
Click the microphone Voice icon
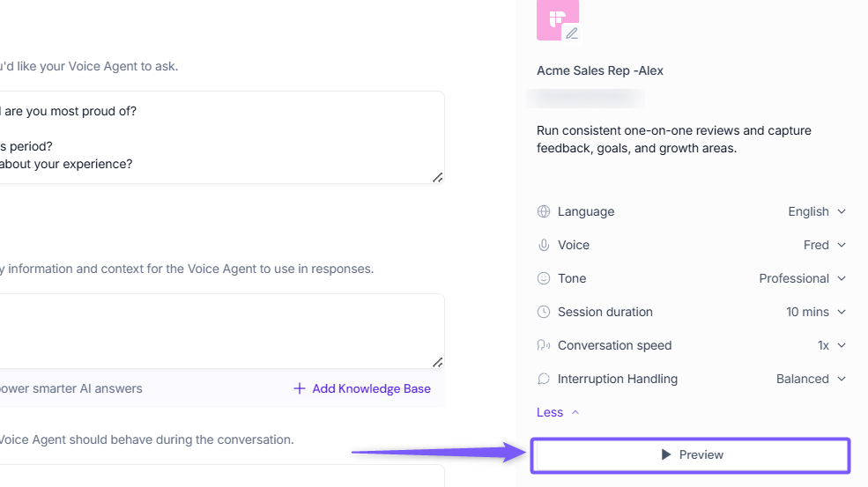[x=544, y=245]
